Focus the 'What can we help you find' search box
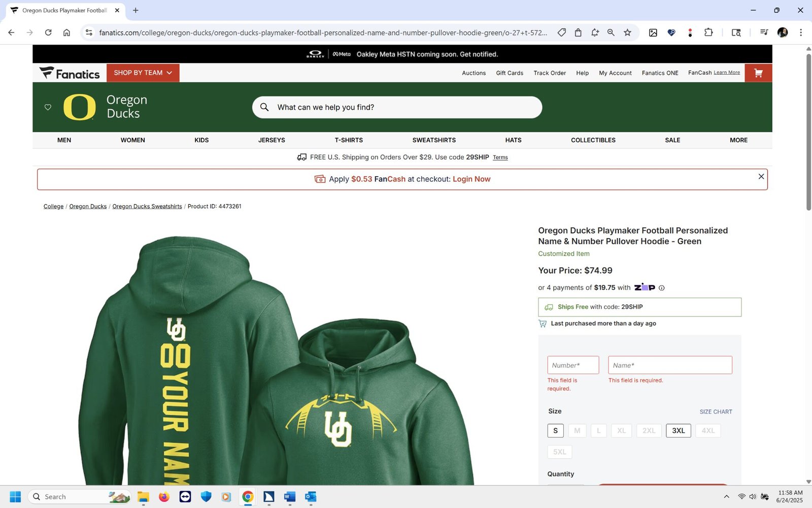 click(x=397, y=107)
